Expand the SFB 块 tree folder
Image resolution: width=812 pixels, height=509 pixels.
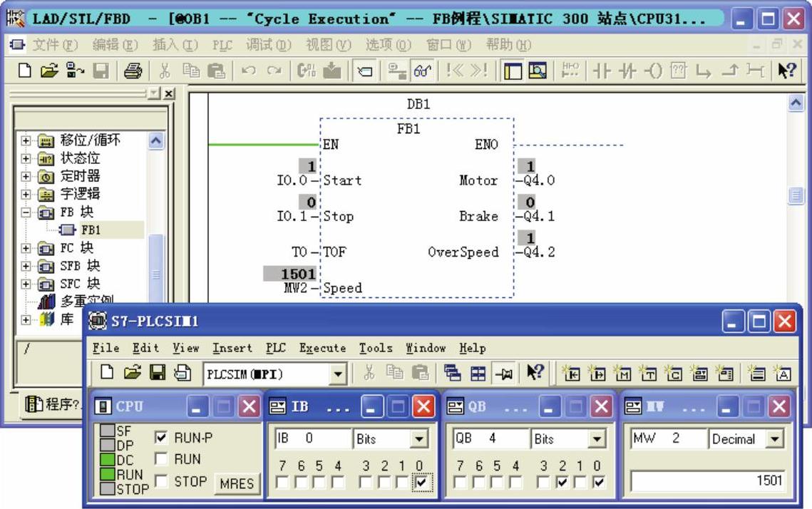[26, 266]
